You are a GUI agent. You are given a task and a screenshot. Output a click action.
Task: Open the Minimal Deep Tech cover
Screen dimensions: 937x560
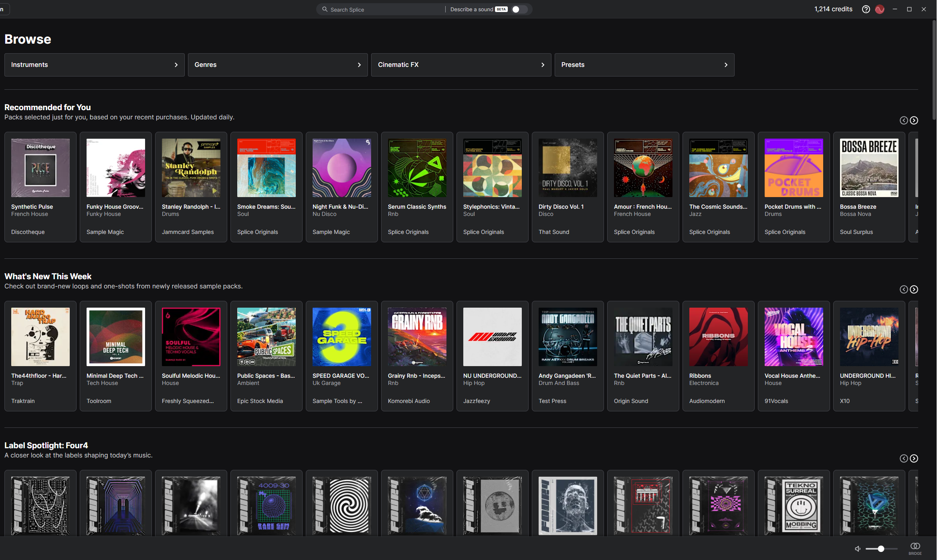tap(116, 337)
